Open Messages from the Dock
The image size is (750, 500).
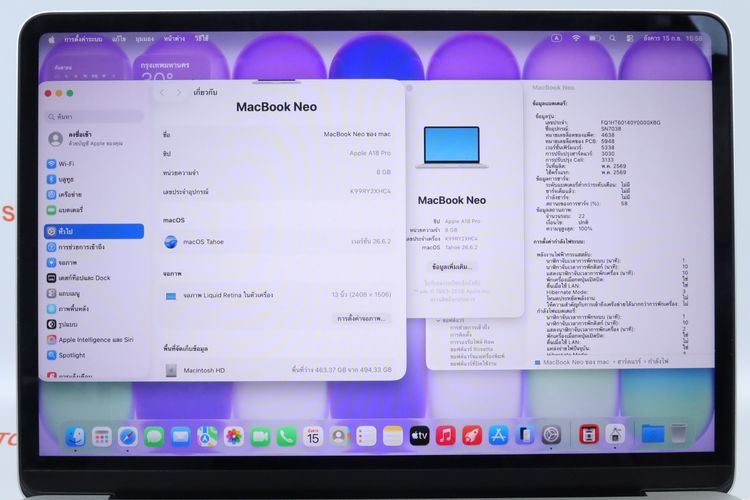154,436
